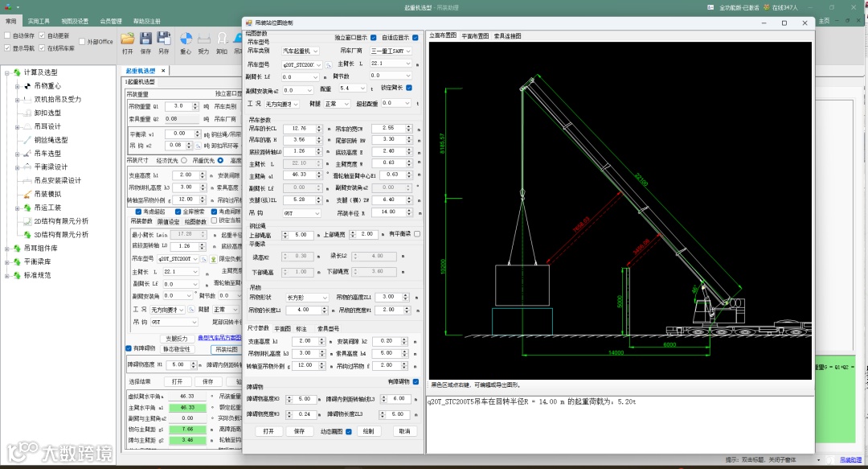Open the 实用工具 ribbon tab
Image resolution: width=868 pixels, height=469 pixels.
pyautogui.click(x=38, y=21)
